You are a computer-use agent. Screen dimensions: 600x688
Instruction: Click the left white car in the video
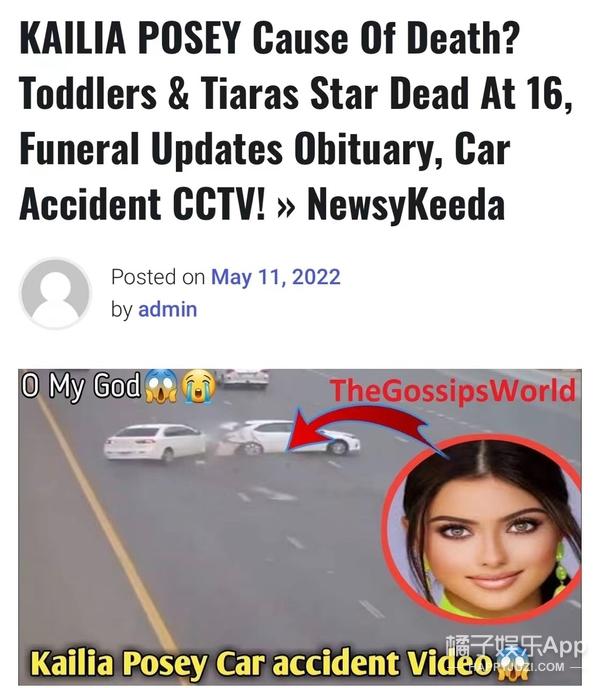[154, 443]
